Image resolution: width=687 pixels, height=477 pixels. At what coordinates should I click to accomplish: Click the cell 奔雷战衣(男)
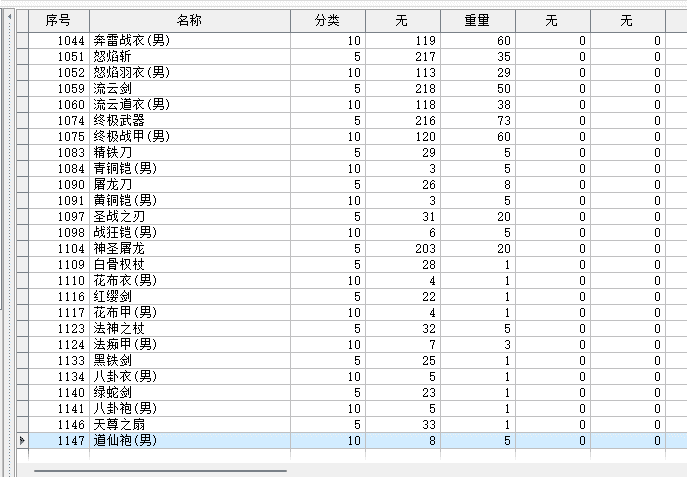click(190, 41)
